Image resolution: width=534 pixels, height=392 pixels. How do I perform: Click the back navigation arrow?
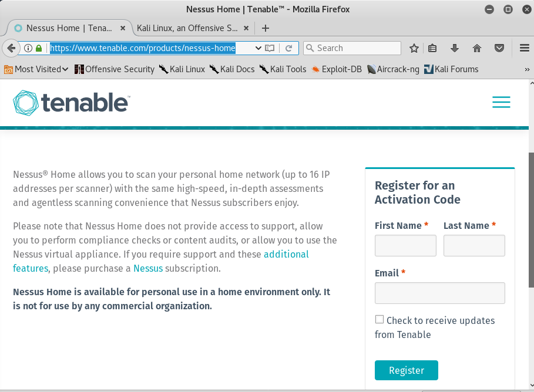click(x=11, y=48)
